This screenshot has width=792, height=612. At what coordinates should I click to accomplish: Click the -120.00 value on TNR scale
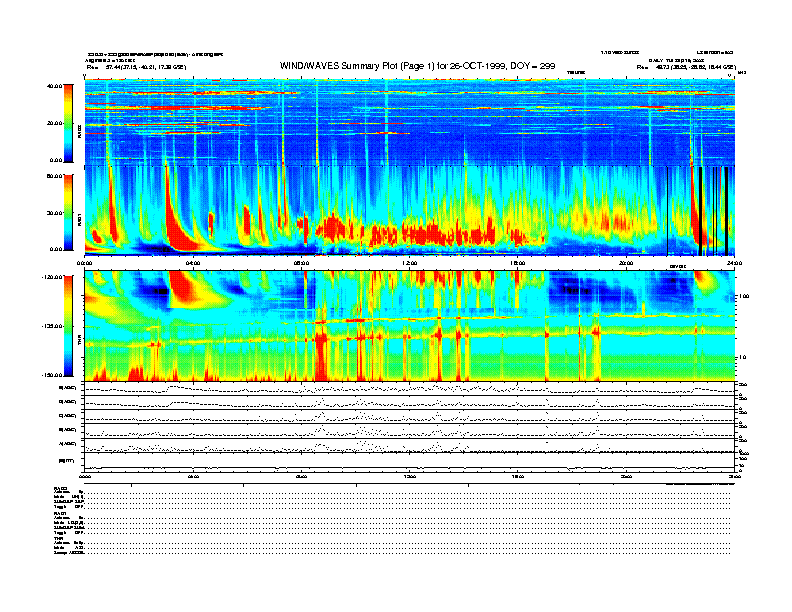click(52, 277)
